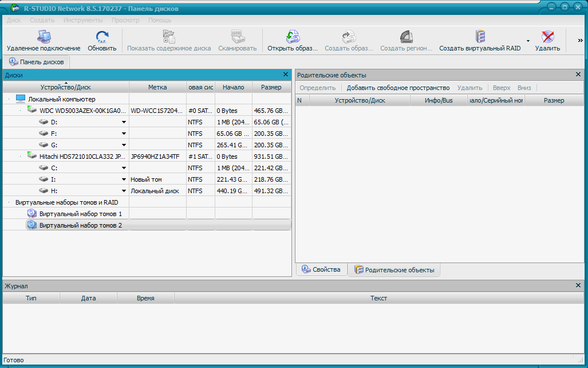Expand the toolbar overflow chevron
588x368 pixels.
580,41
